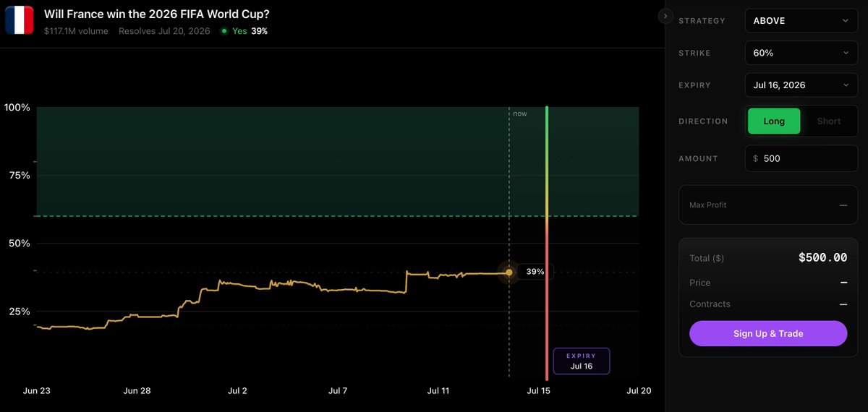Click the 39% current price marker on chart
Viewport: 868px width, 412px height.
(x=535, y=272)
